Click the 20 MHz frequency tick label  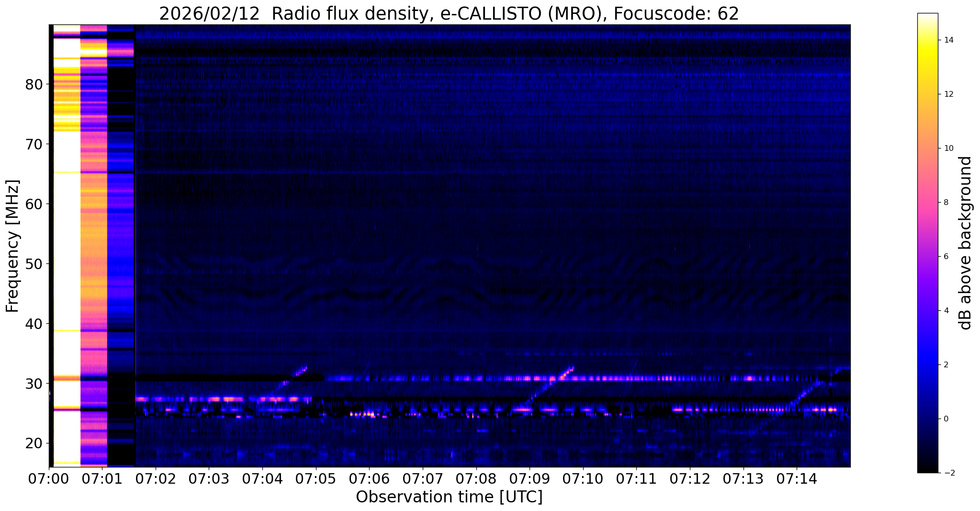(34, 443)
